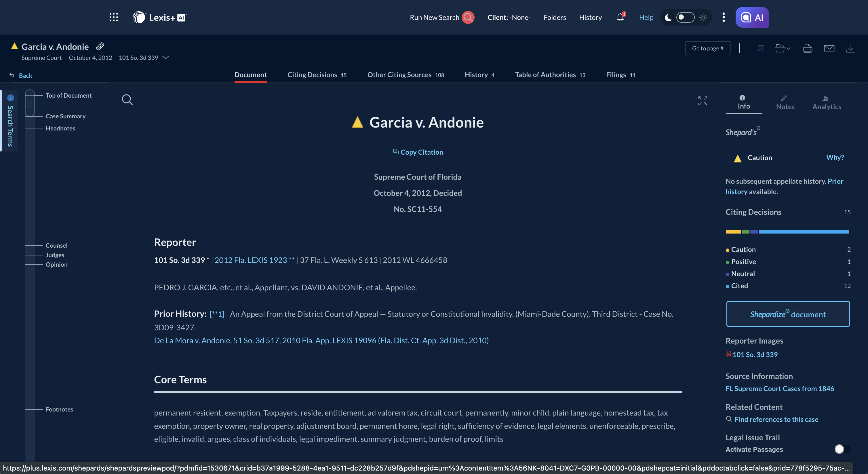The width and height of the screenshot is (868, 474).
Task: Click the Copy Citation icon
Action: click(396, 152)
